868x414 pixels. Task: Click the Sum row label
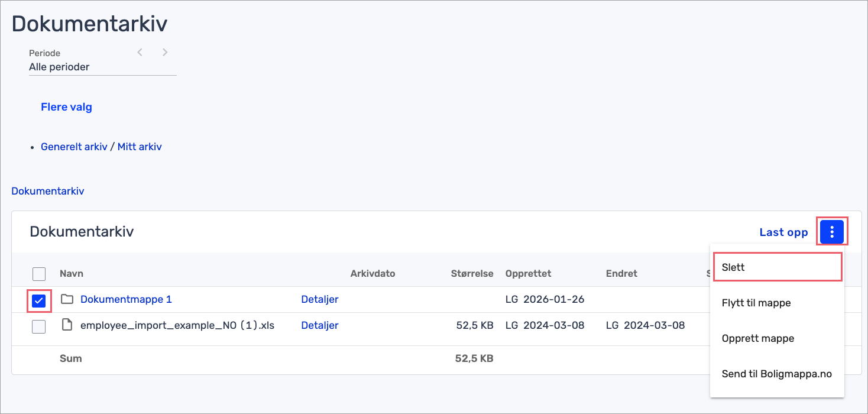tap(71, 358)
